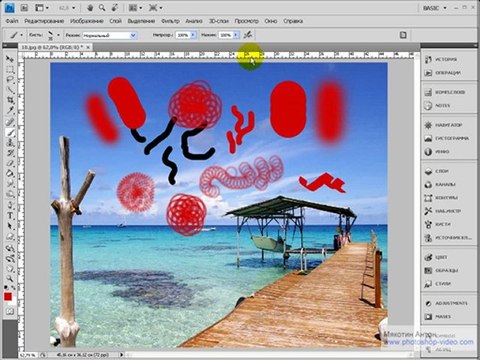Image resolution: width=480 pixels, height=360 pixels.
Task: Click Hand tool icon in application bar
Action: (90, 8)
